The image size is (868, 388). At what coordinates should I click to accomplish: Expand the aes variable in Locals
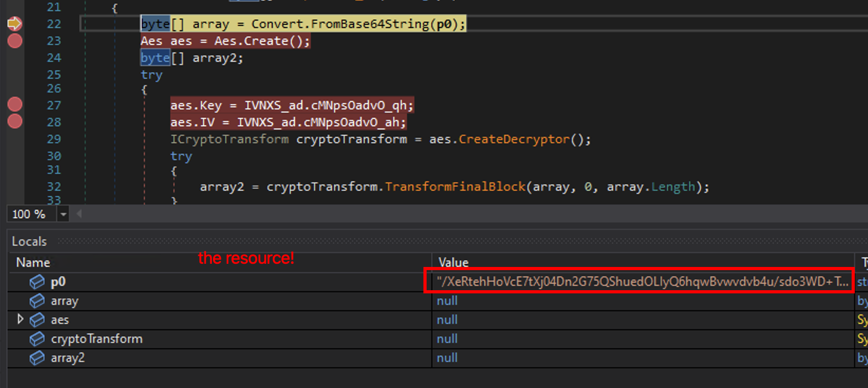(x=21, y=319)
